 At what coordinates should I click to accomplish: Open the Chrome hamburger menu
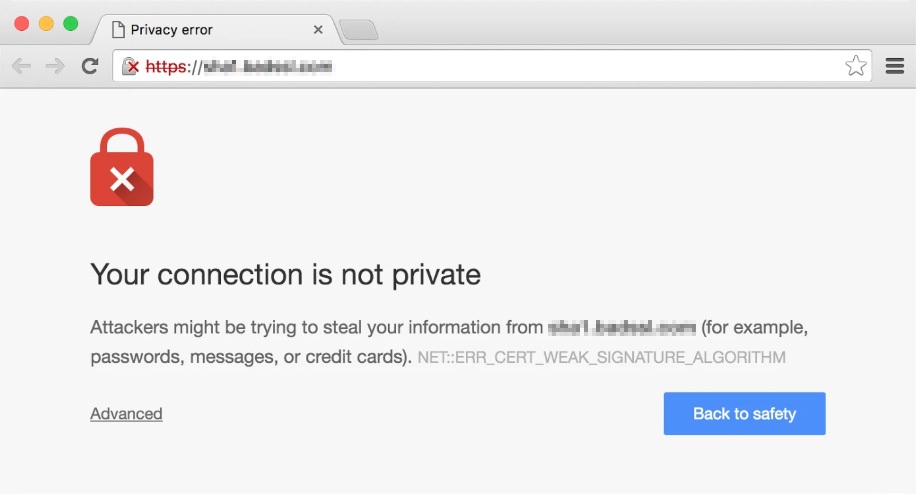[x=894, y=66]
